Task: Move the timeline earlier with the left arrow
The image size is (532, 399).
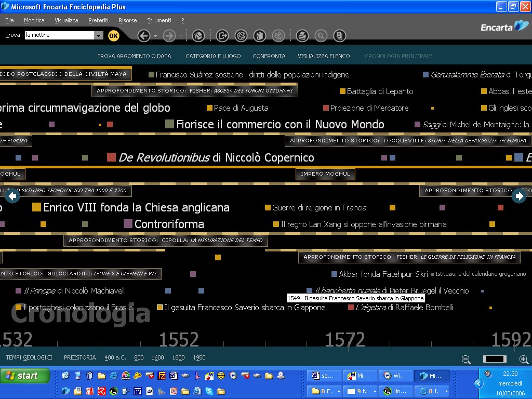Action: tap(12, 196)
